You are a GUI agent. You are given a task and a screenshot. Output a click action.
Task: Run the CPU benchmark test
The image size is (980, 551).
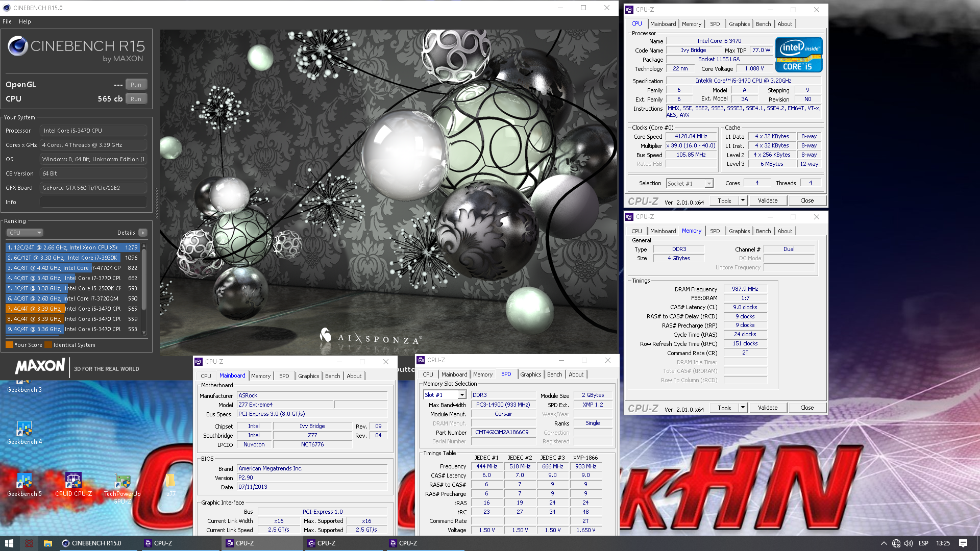136,99
